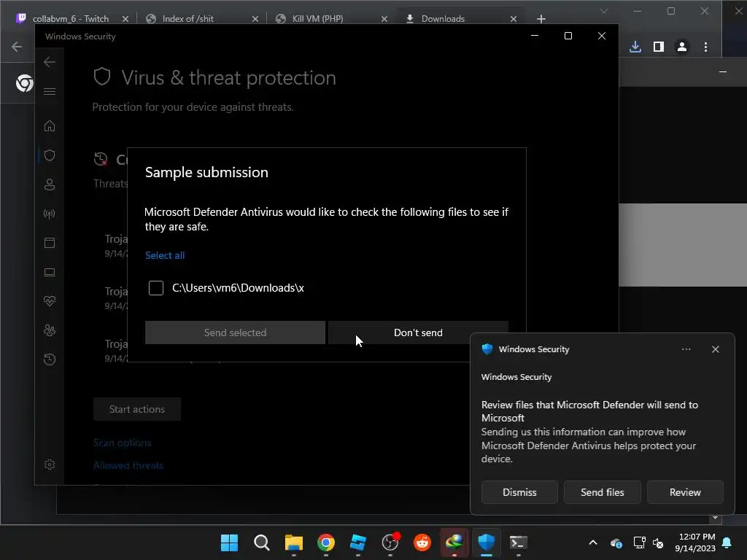Click Chrome logo icon on page
Image resolution: width=747 pixels, height=560 pixels.
[24, 83]
